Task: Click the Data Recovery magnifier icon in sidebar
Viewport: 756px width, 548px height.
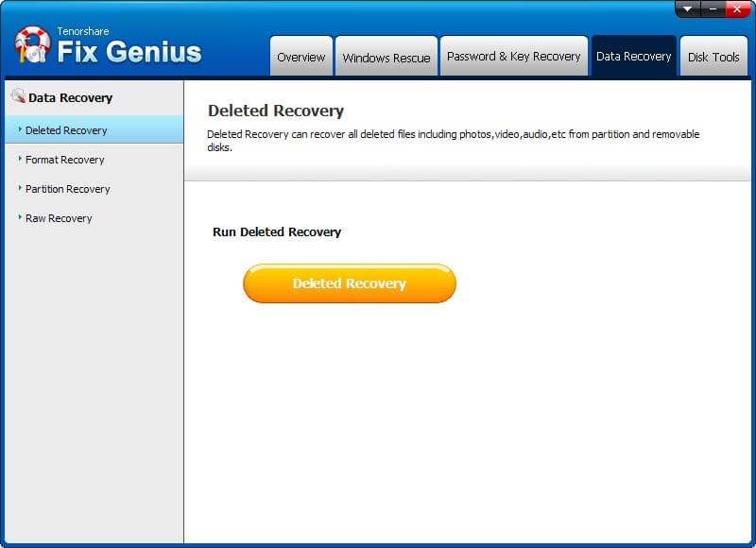Action: pos(18,95)
